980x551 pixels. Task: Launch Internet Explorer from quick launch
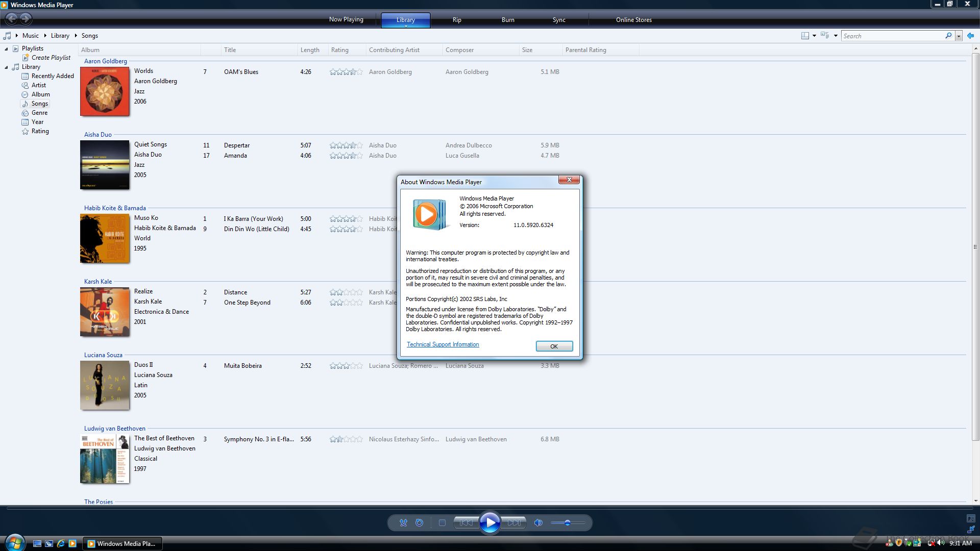click(x=61, y=543)
